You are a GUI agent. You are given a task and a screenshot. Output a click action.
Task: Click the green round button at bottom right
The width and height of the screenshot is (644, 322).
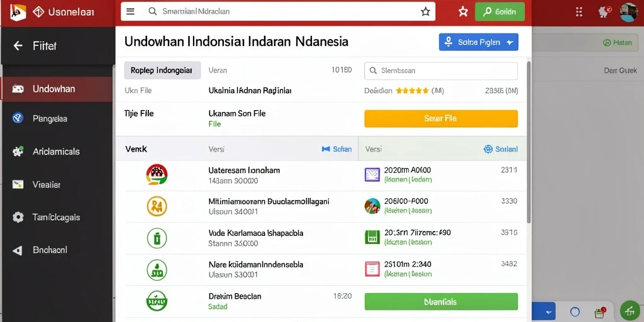[630, 311]
